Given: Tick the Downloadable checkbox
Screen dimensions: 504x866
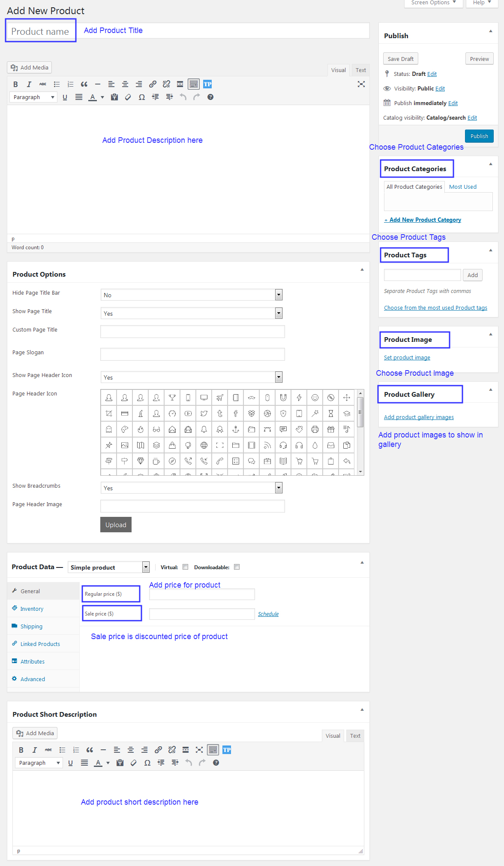Looking at the screenshot, I should point(237,567).
